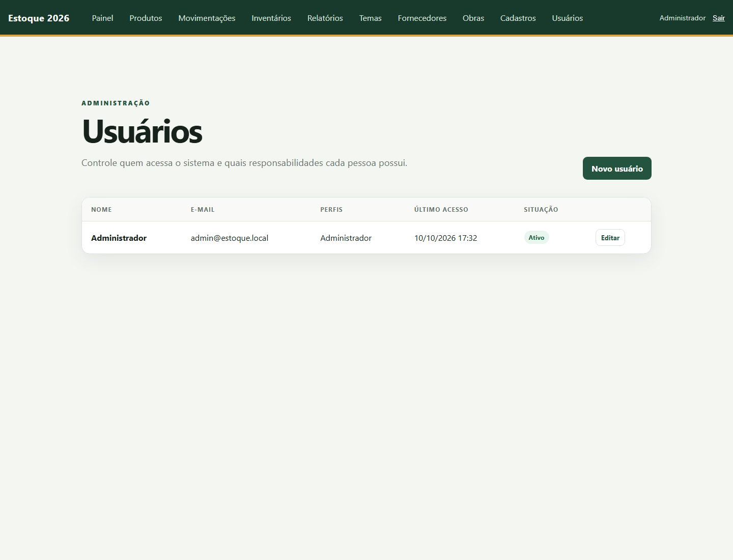Viewport: 733px width, 560px height.
Task: Select Relatórios in the navbar
Action: 325,18
